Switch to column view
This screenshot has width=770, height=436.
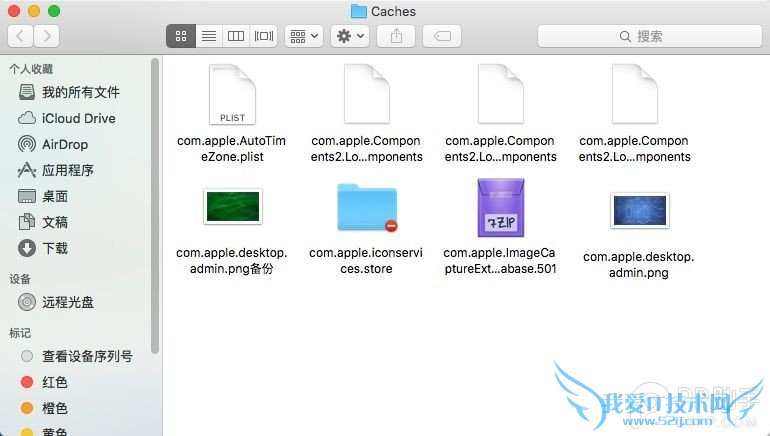point(236,36)
